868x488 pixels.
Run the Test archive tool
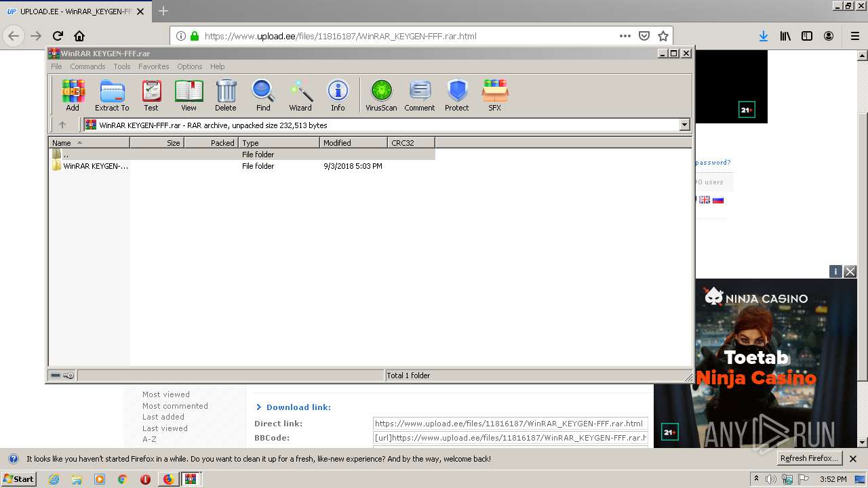click(x=151, y=96)
